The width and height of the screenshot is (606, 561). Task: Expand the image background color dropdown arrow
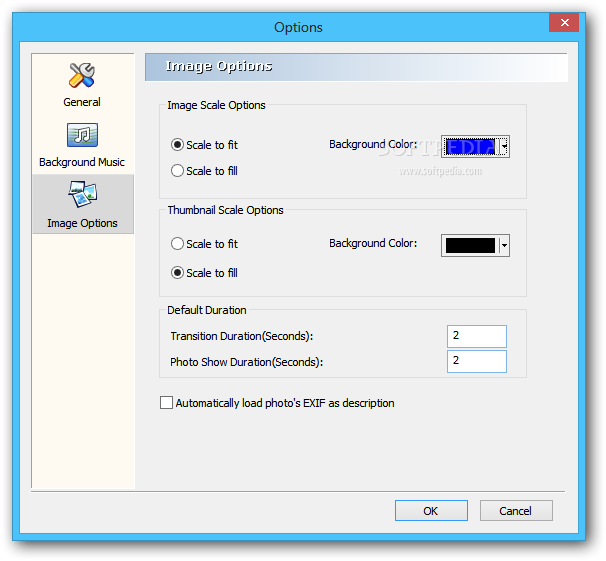[x=504, y=146]
